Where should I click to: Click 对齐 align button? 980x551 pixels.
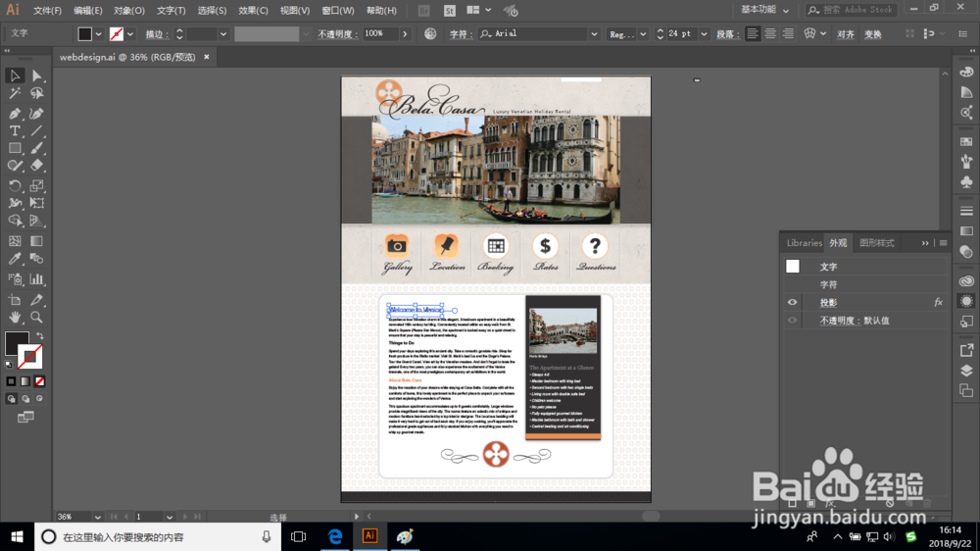click(845, 34)
